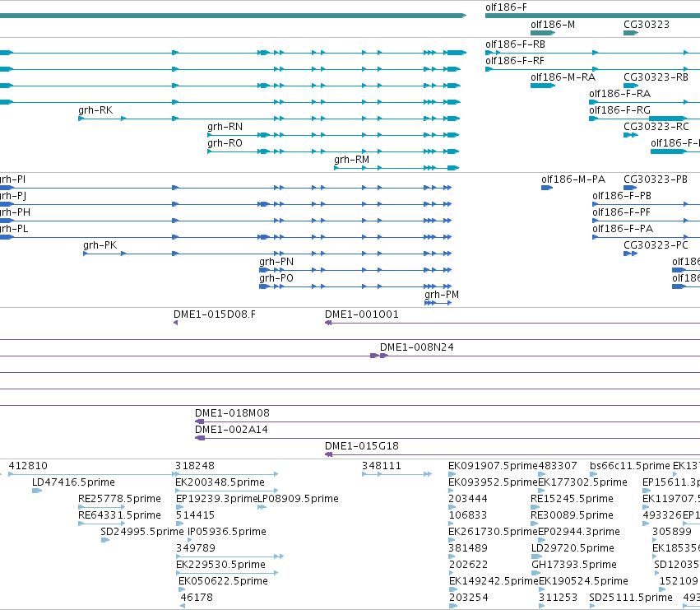Open DME1-015G18 clone label
Viewport: 700px width, 610px height.
click(x=362, y=446)
